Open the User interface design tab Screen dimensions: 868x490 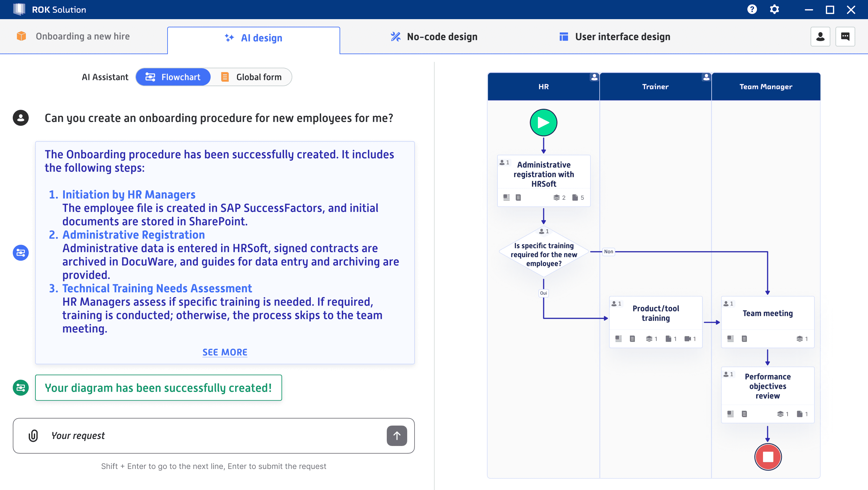click(x=615, y=37)
